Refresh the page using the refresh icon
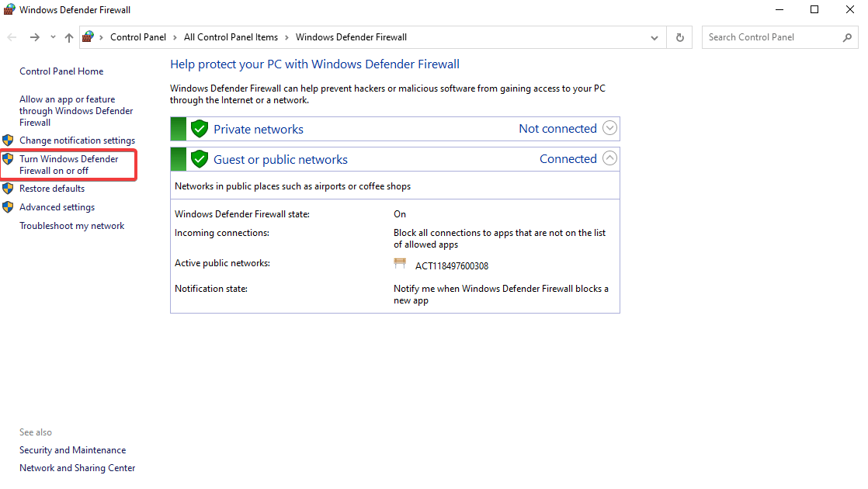Viewport: 868px width, 489px height. (x=679, y=36)
